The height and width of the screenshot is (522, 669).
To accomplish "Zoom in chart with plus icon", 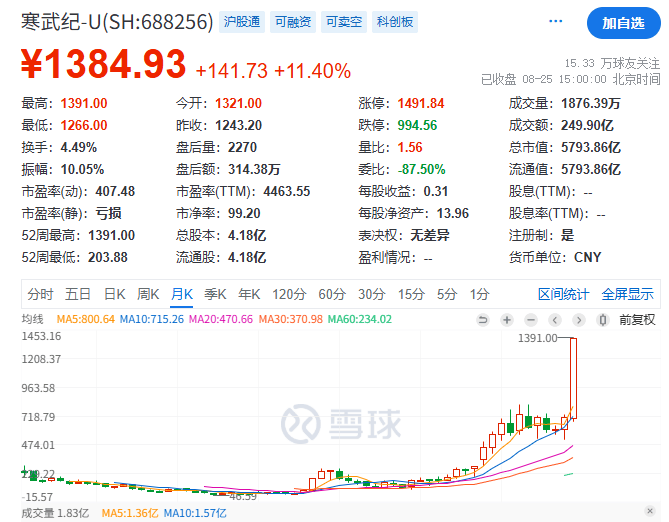I will click(x=507, y=320).
